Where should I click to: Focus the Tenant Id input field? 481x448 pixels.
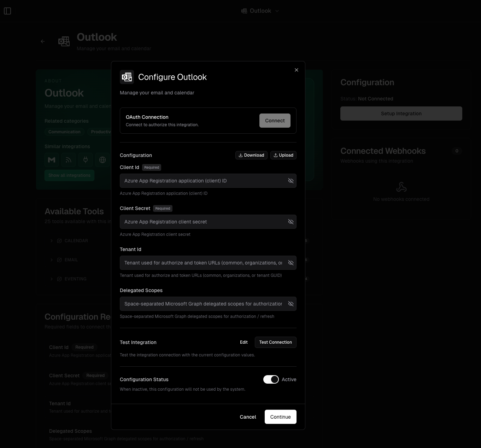(208, 263)
